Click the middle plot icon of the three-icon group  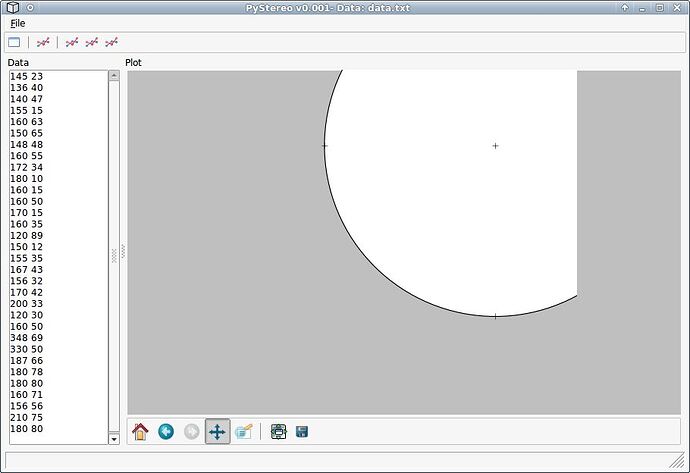[92, 42]
